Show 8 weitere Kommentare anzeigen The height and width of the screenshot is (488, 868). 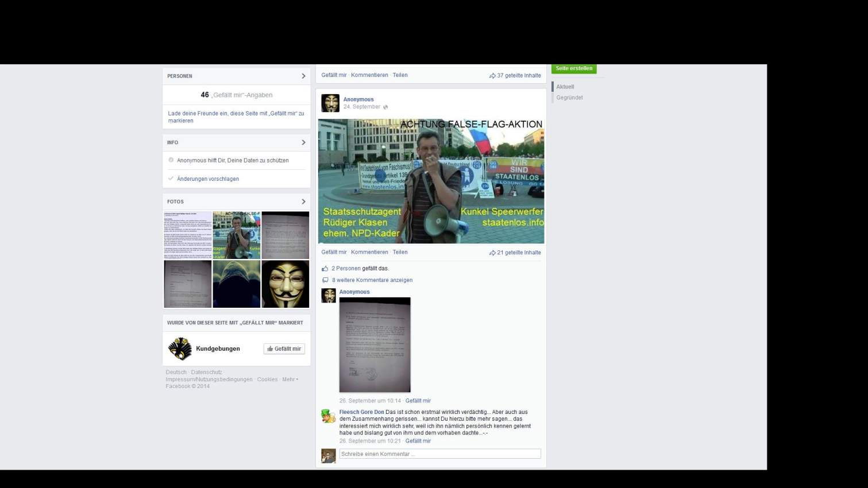click(x=372, y=280)
